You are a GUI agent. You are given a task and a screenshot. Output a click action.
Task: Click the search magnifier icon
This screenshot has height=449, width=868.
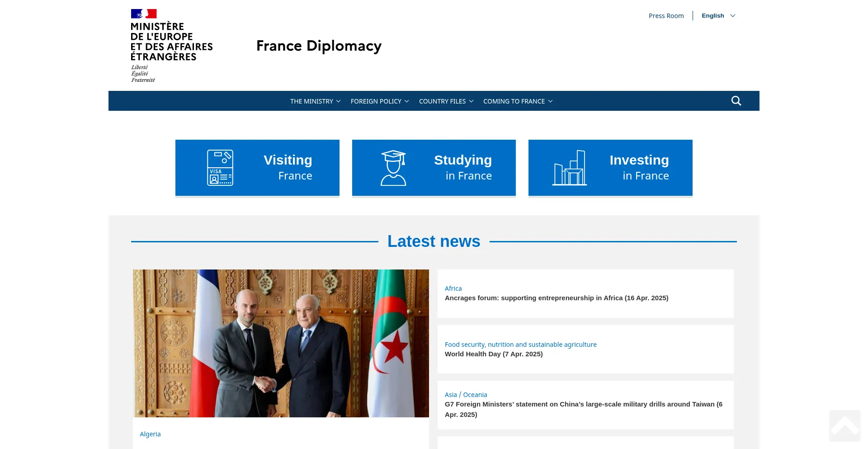[736, 101]
